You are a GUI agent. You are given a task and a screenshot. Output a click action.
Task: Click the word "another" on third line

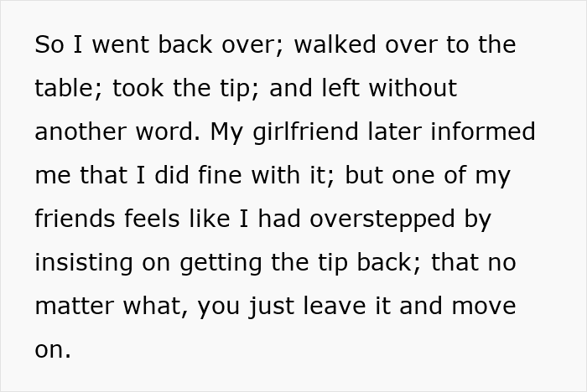coord(81,132)
